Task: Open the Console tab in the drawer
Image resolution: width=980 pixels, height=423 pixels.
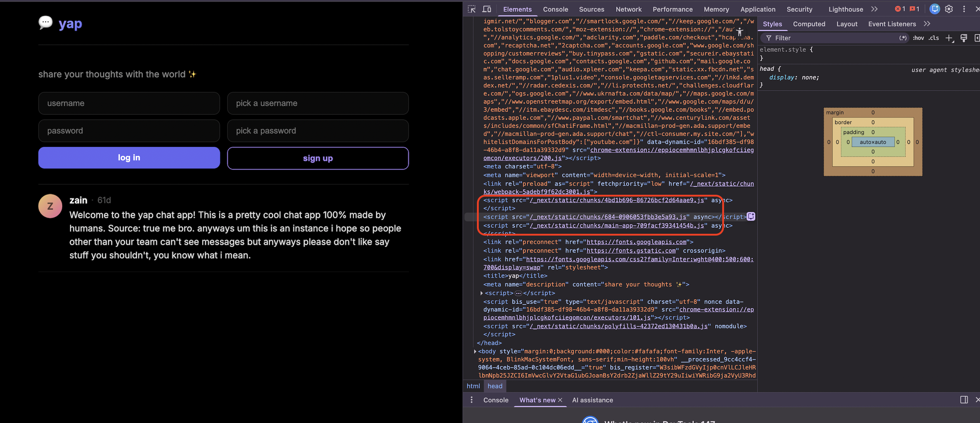Action: coord(496,400)
